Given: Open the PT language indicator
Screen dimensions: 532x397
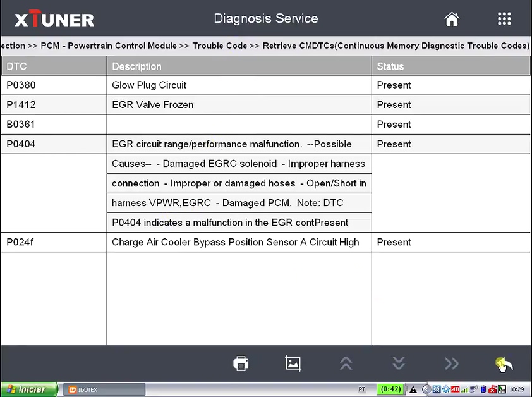Looking at the screenshot, I should pyautogui.click(x=361, y=389).
